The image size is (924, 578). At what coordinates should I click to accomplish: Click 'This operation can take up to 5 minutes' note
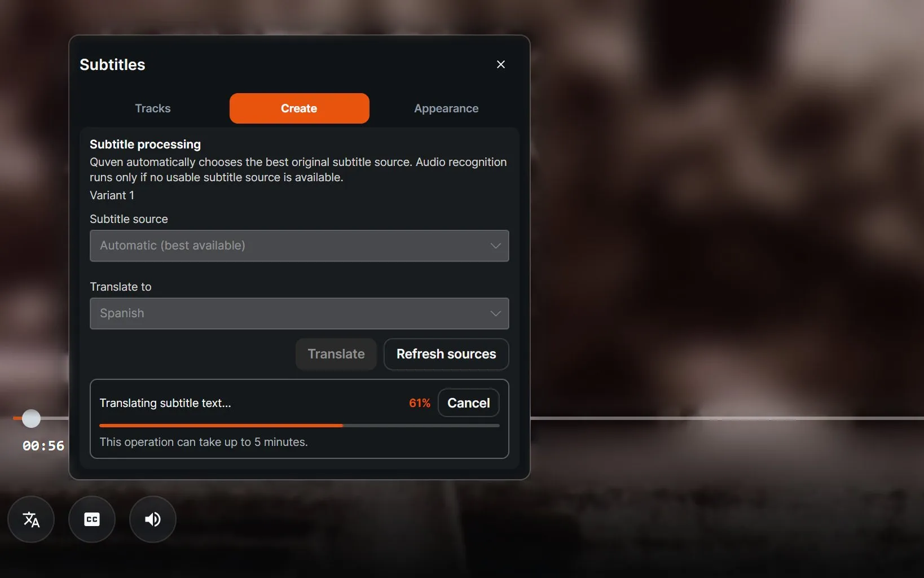click(x=204, y=442)
